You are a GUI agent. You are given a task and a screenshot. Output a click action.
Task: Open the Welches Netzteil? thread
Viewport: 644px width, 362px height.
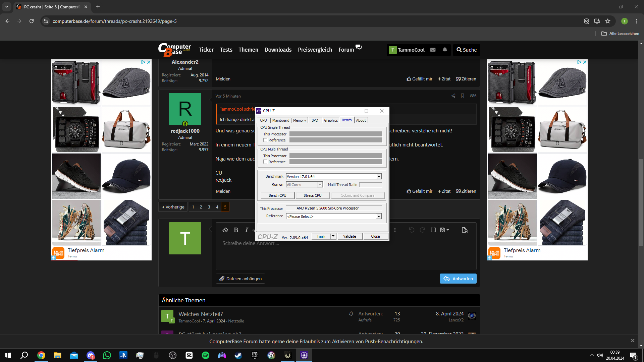pyautogui.click(x=201, y=314)
